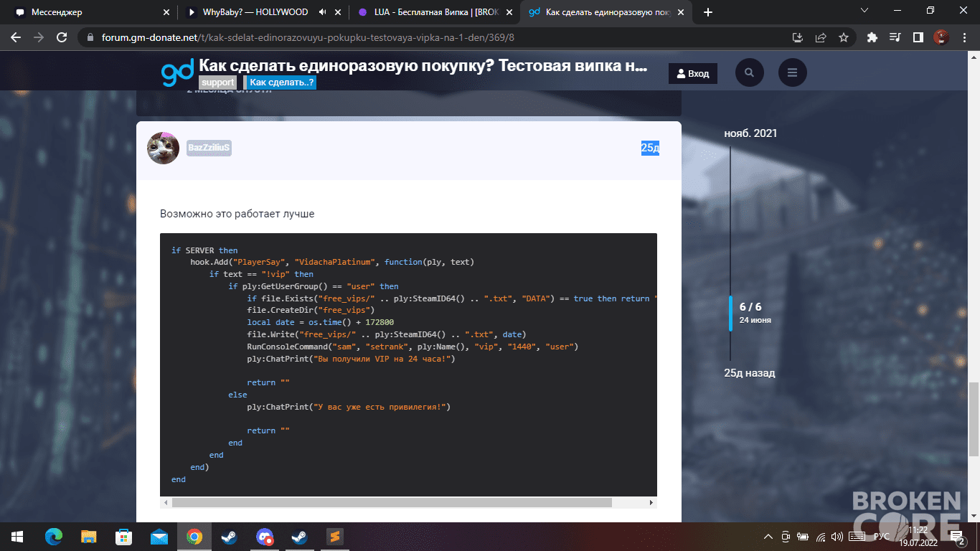
Task: View site security info via lock icon
Action: coord(90,37)
